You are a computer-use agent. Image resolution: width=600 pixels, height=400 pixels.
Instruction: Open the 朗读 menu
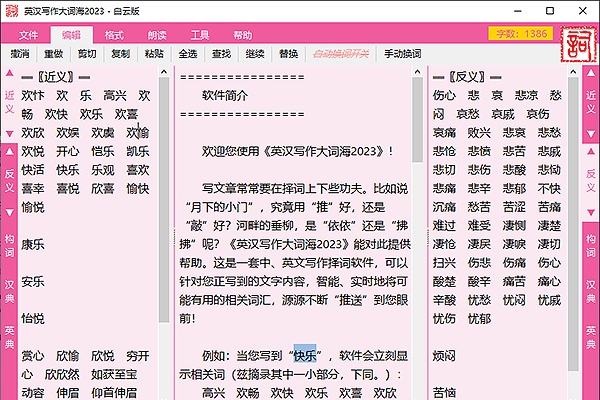157,35
